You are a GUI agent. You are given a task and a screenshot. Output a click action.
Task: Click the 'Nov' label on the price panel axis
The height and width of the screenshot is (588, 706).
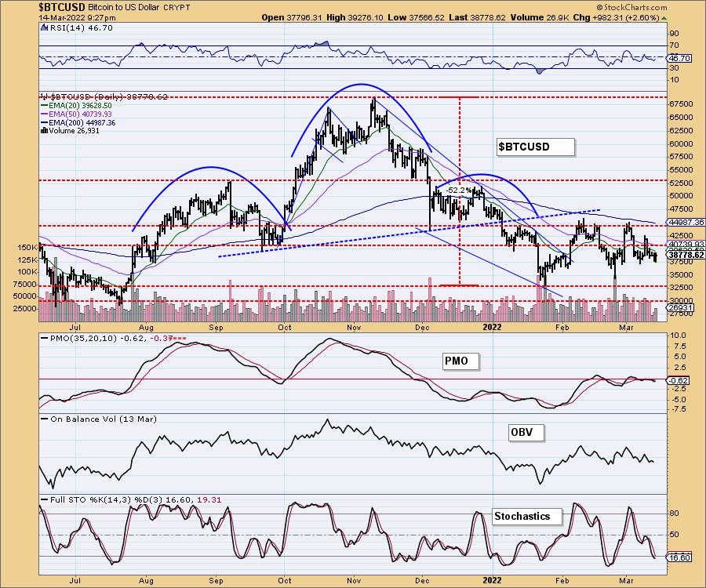coord(355,327)
